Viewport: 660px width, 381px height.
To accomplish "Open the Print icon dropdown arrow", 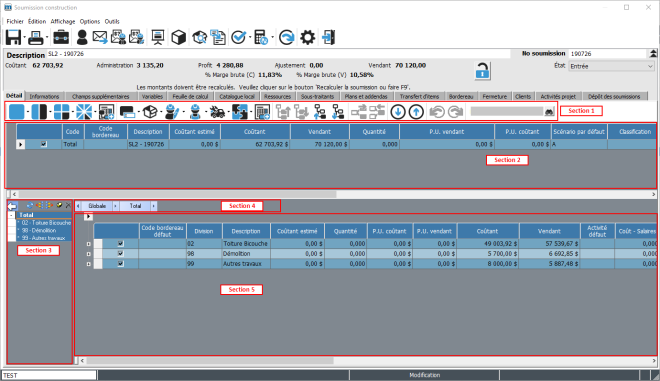I will [47, 38].
